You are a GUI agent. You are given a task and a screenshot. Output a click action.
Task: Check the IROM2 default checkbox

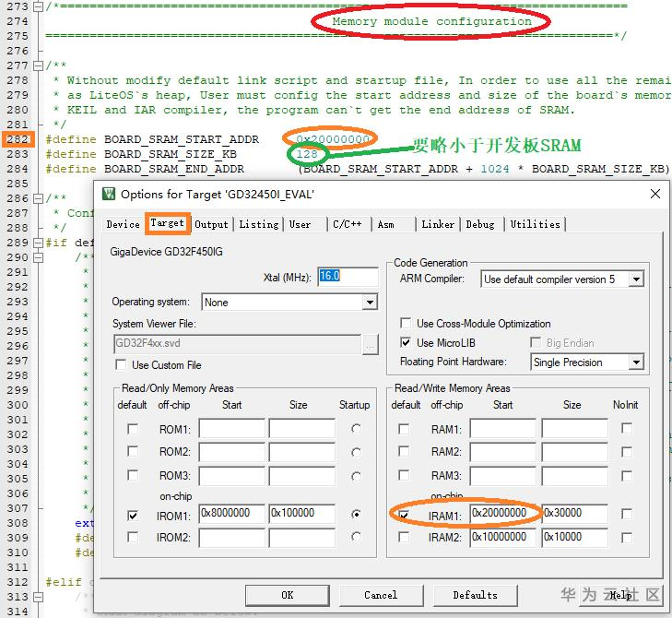pos(133,538)
